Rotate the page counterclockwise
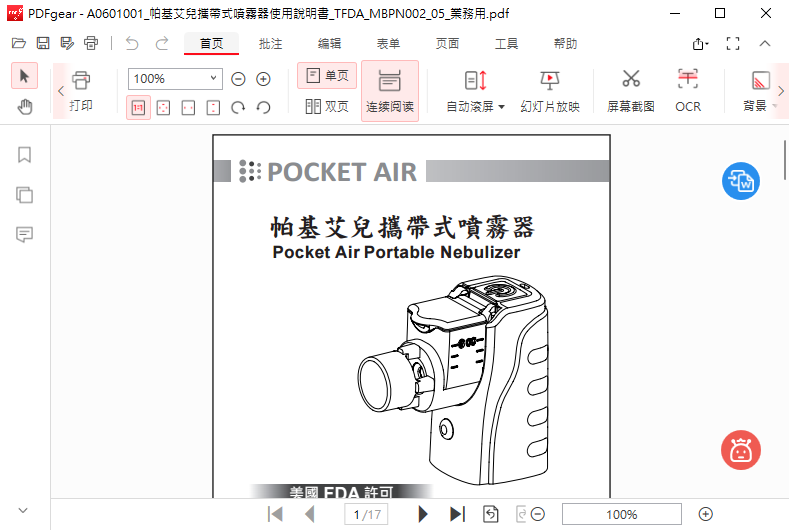 (x=263, y=107)
